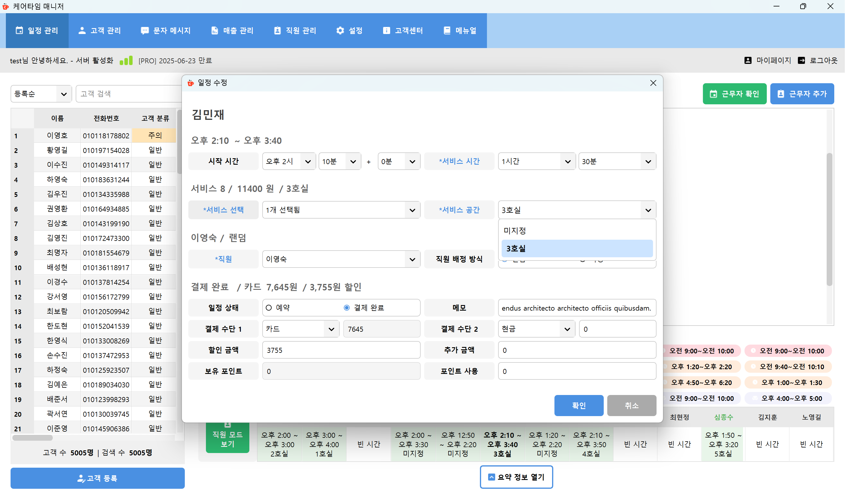Image resolution: width=846 pixels, height=504 pixels.
Task: Expand the 이영숙 employee dropdown
Action: click(x=341, y=259)
